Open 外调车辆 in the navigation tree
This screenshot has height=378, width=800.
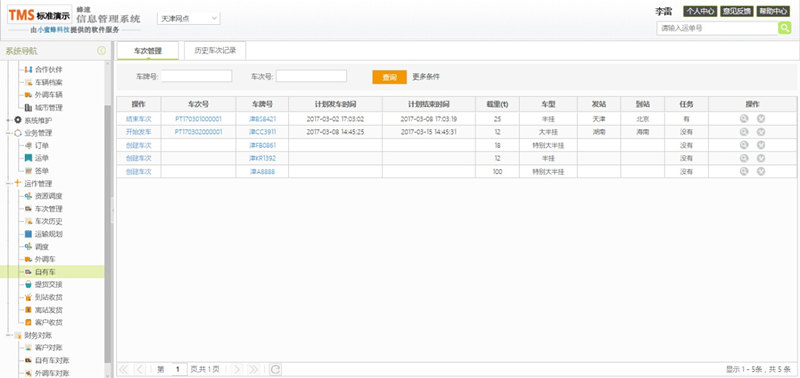(x=49, y=95)
